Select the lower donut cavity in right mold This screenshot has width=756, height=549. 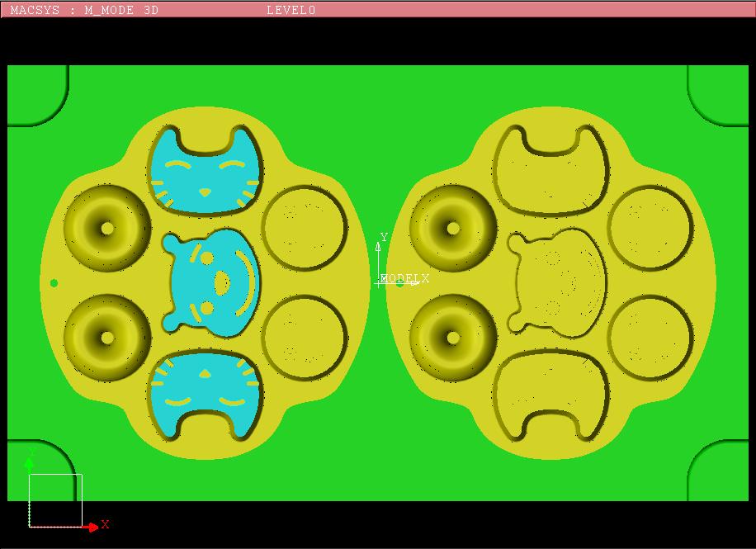[x=453, y=338]
